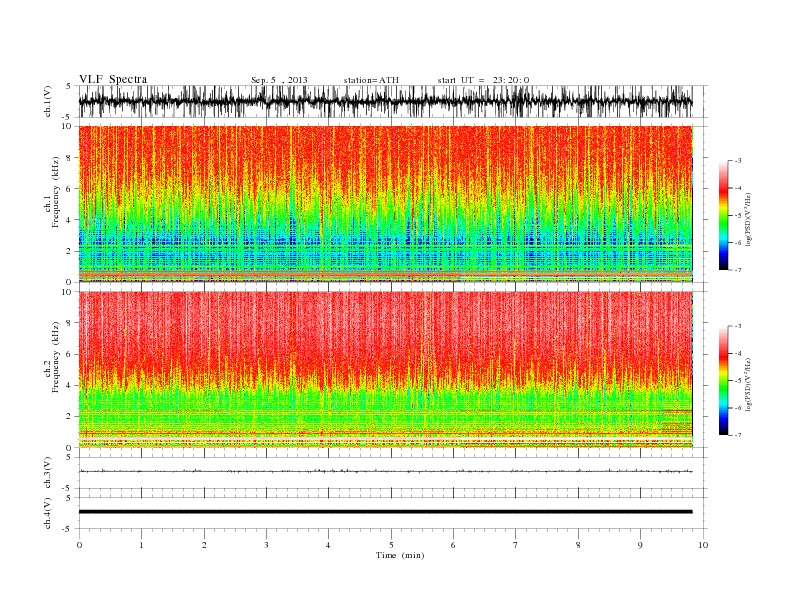Click the time axis tick label "0"
The width and height of the screenshot is (792, 612).
[79, 545]
